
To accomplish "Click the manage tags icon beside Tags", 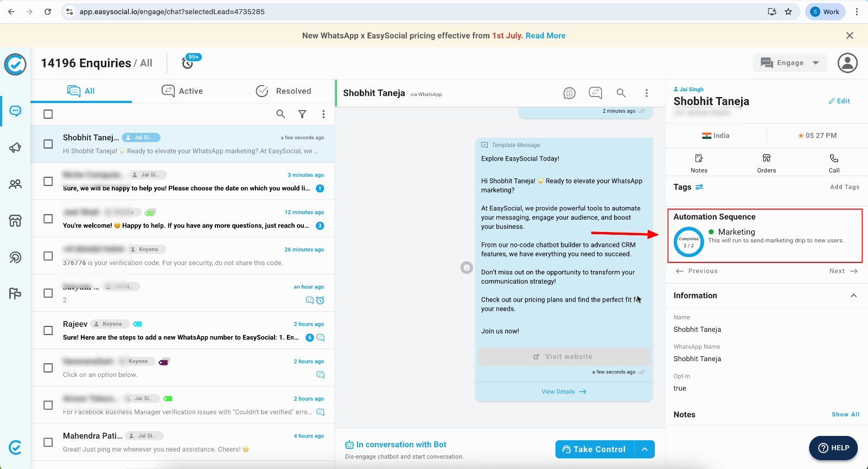I will click(699, 187).
